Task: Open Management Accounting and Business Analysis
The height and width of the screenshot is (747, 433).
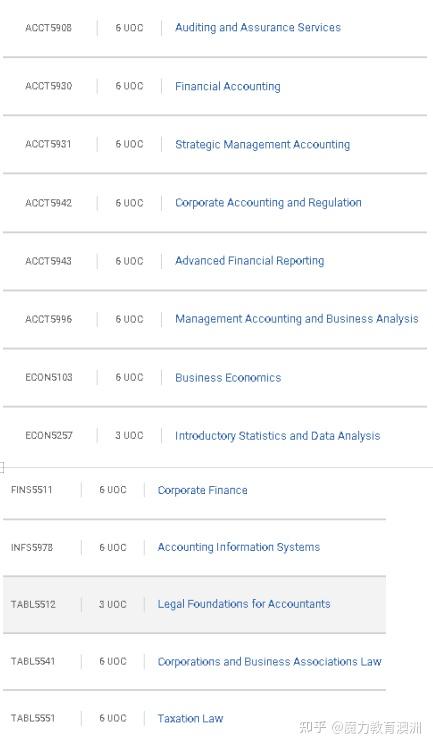Action: tap(297, 319)
